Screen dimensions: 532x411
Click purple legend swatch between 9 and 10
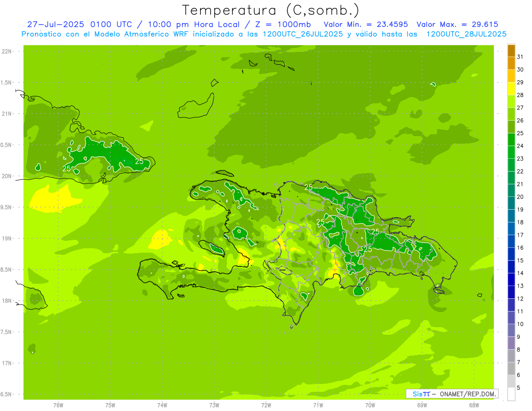(511, 330)
